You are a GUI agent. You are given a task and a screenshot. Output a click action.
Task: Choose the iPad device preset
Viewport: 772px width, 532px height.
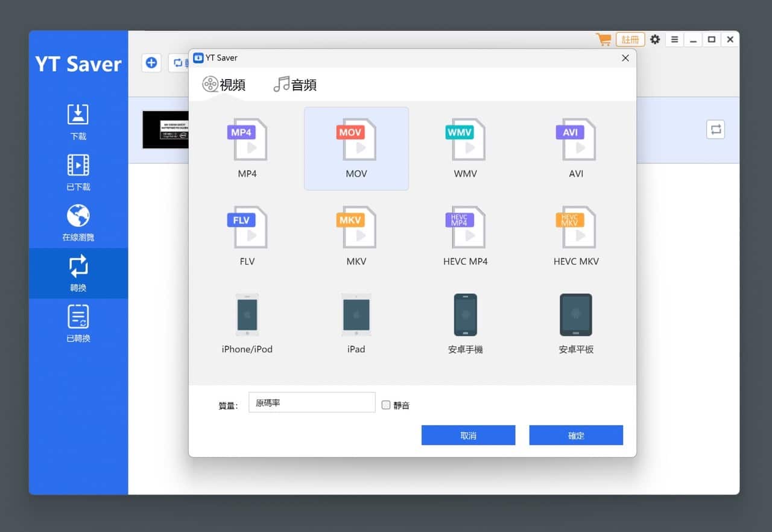click(x=356, y=315)
